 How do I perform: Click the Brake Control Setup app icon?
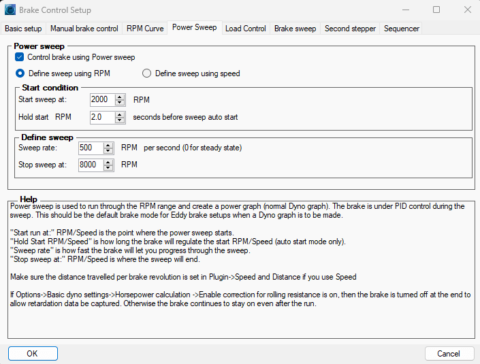10,10
